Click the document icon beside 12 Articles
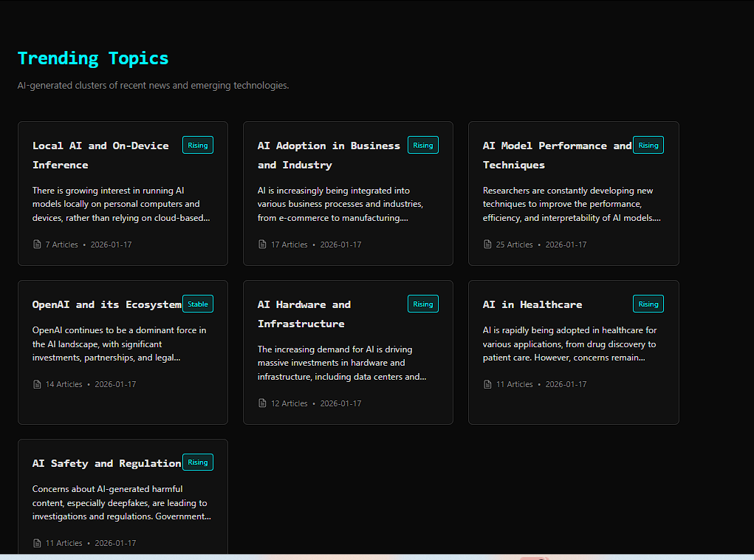 coord(262,403)
